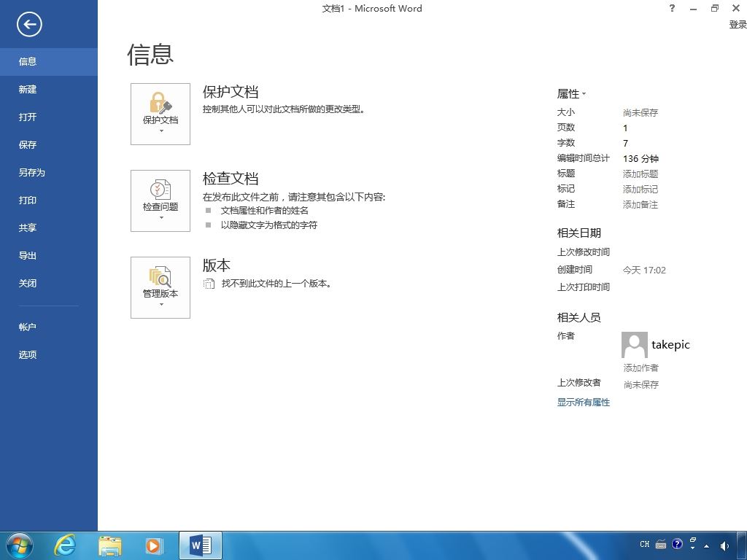Click the 检查文档 heading text
The image size is (747, 560).
231,179
